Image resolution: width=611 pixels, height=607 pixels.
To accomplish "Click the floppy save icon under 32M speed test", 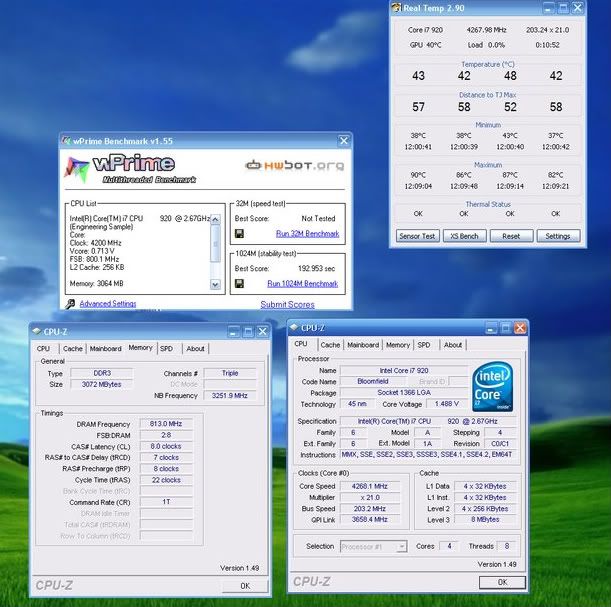I will point(239,233).
